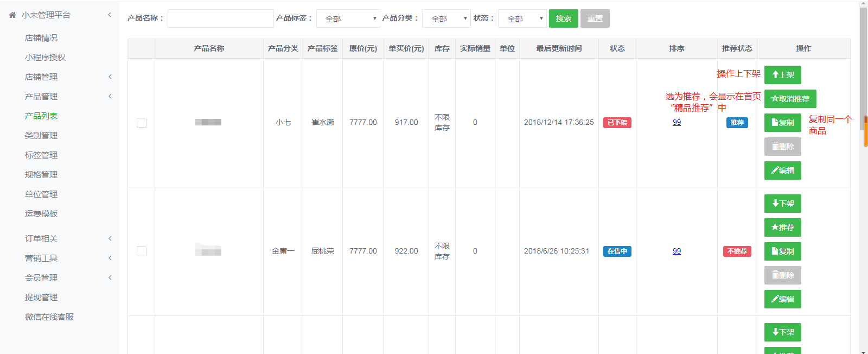Tick the checkbox for the second product row

click(x=142, y=251)
